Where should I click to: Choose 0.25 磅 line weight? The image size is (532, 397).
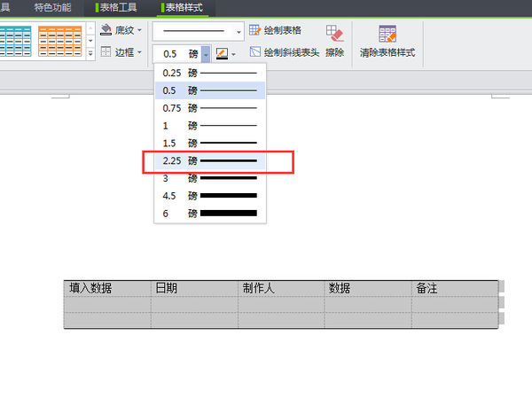click(x=210, y=72)
